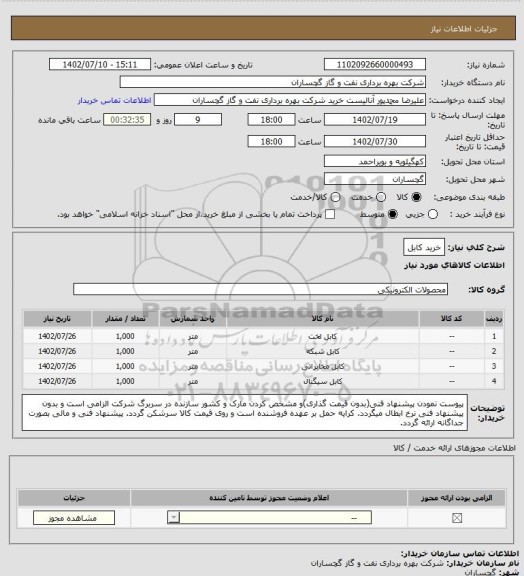Click the اعلام وضعیت مجوز توسط تامین کننده header
Viewport: 524px width, 576px height.
click(x=269, y=498)
